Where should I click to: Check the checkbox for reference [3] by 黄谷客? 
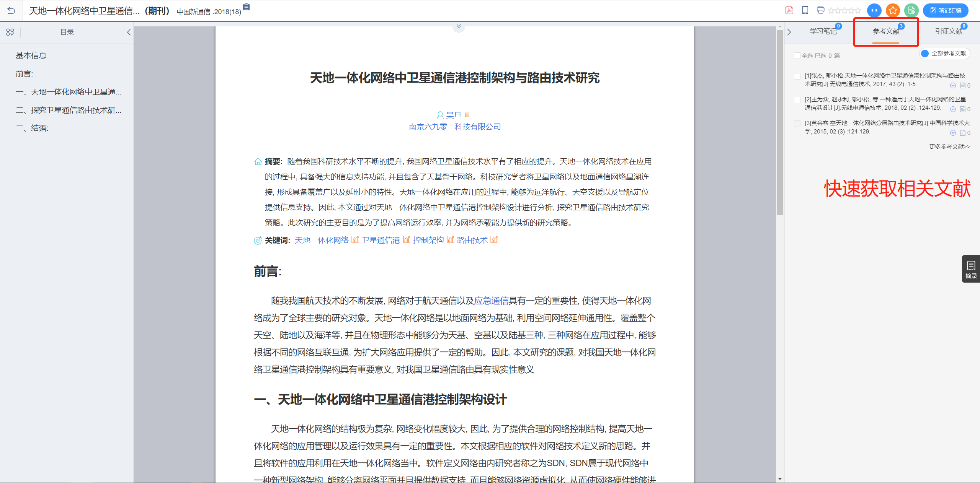[797, 124]
